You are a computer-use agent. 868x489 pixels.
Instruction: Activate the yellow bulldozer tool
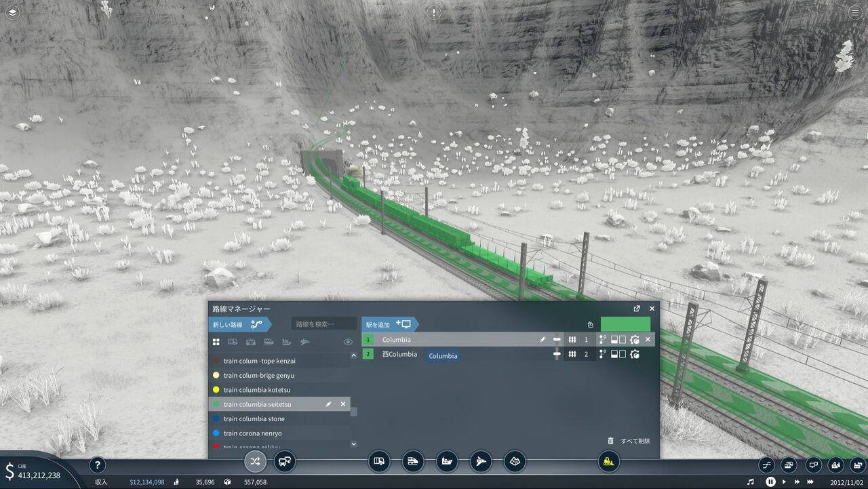click(x=608, y=462)
